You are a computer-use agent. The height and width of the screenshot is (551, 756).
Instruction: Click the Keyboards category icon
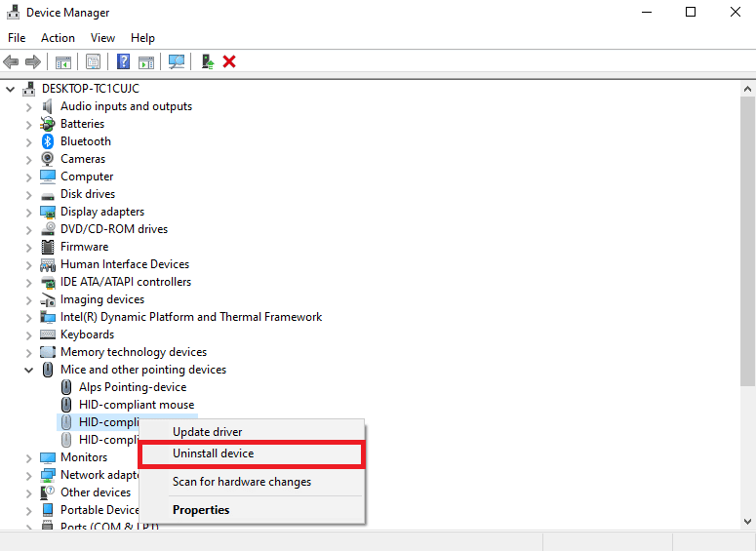47,335
